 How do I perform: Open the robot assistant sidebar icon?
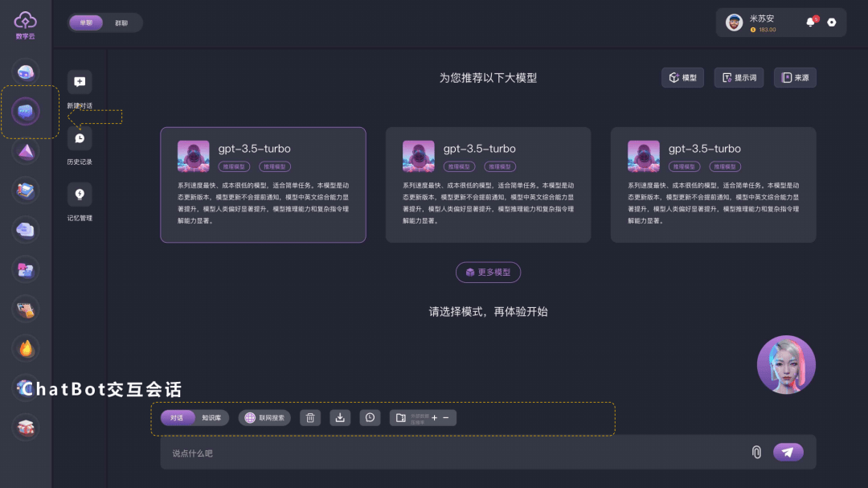click(x=26, y=72)
